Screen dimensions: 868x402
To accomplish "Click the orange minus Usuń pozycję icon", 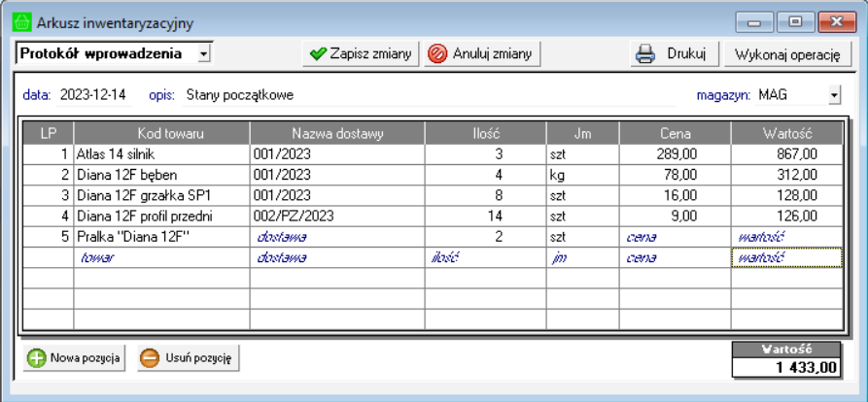I will [150, 358].
